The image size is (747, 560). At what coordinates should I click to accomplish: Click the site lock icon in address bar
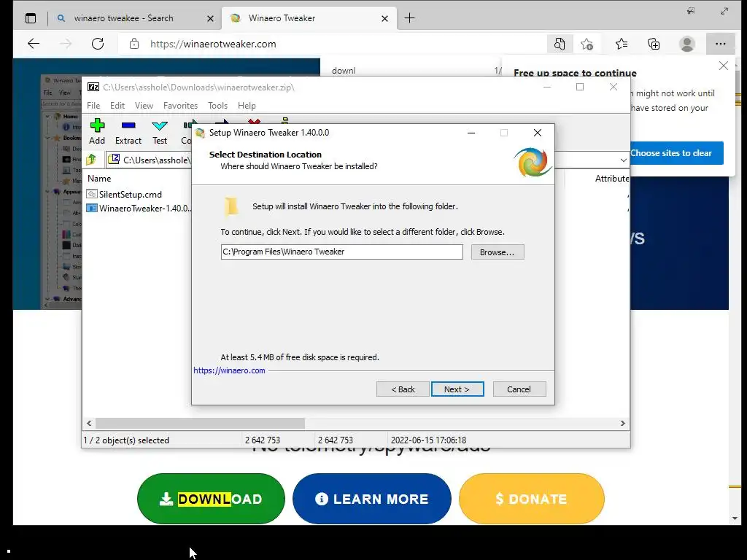(x=134, y=44)
